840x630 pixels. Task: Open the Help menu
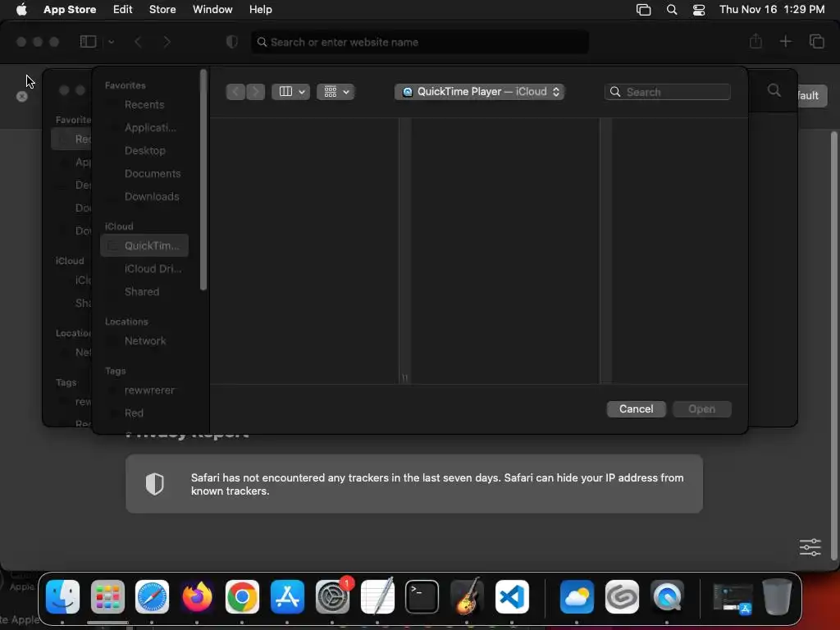[x=260, y=9]
